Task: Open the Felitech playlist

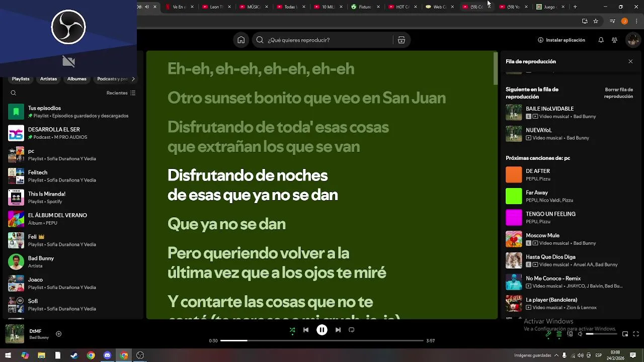Action: [72, 176]
